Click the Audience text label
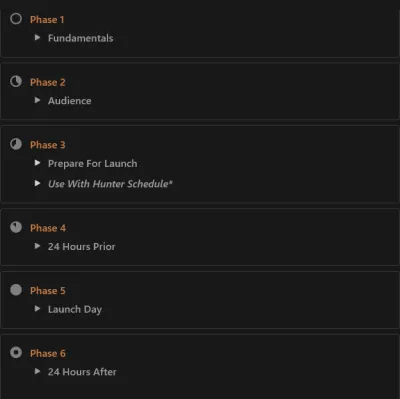This screenshot has width=400, height=399. 69,101
